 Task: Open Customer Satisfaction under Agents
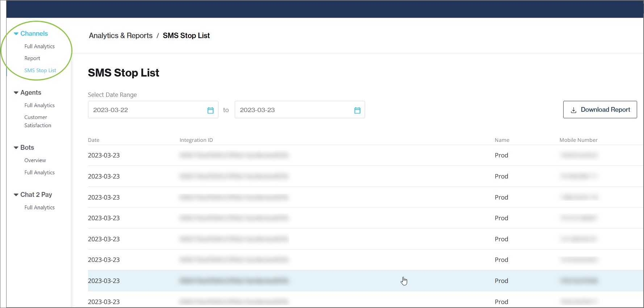(38, 122)
